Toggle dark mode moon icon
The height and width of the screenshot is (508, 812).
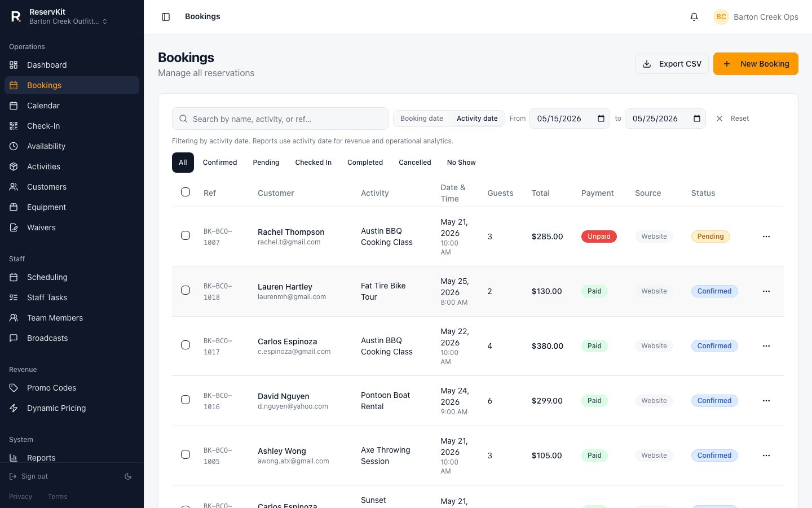[x=128, y=476]
